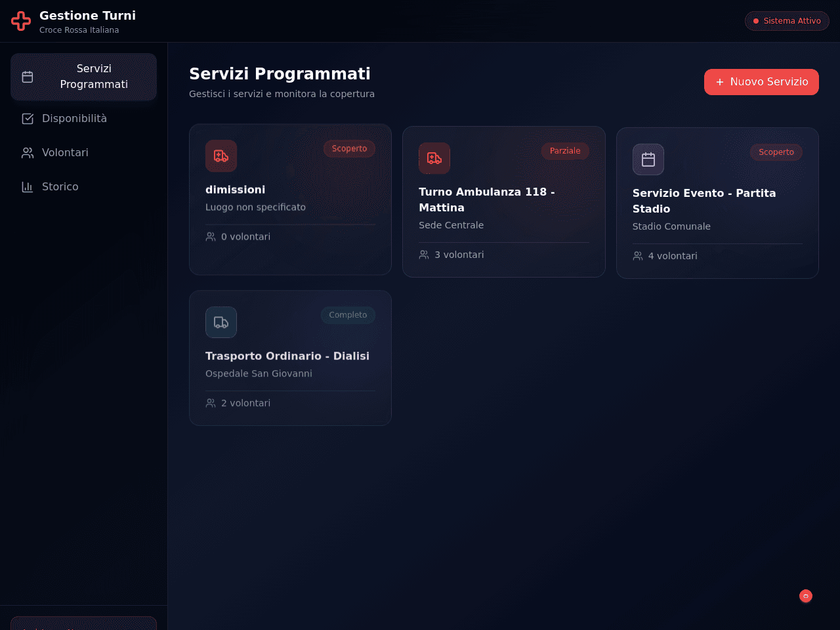Click the 2 volontari count

click(x=245, y=403)
